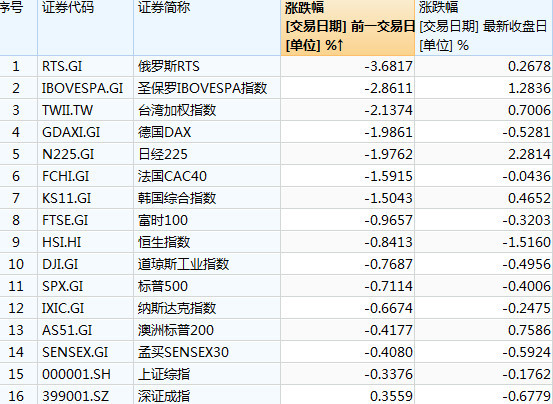The image size is (553, 404).
Task: Click value -2.8611
Action: click(388, 88)
